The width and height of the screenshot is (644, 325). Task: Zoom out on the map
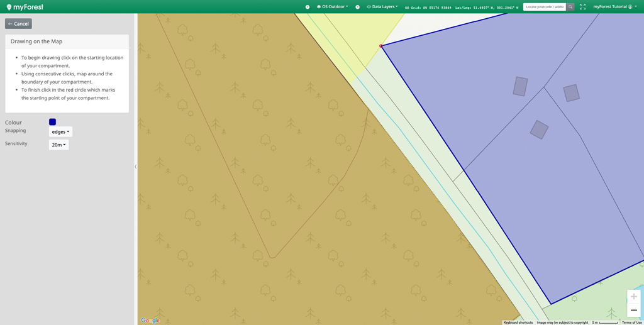[633, 311]
